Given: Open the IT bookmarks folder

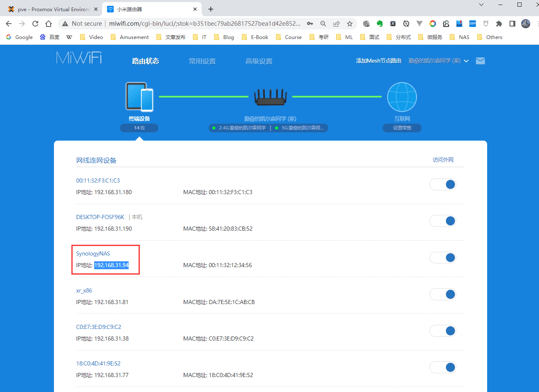Looking at the screenshot, I should [200, 37].
